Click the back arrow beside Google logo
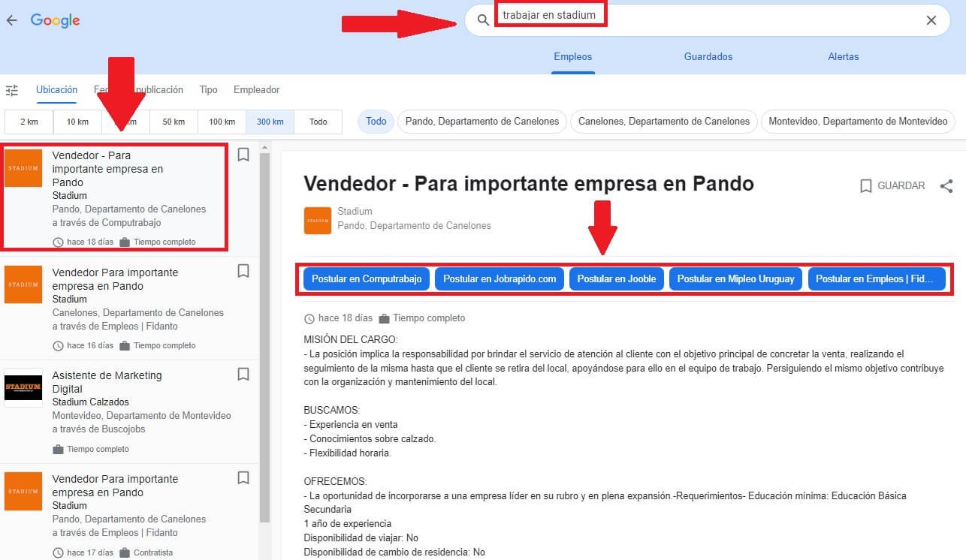This screenshot has width=966, height=560. [11, 20]
